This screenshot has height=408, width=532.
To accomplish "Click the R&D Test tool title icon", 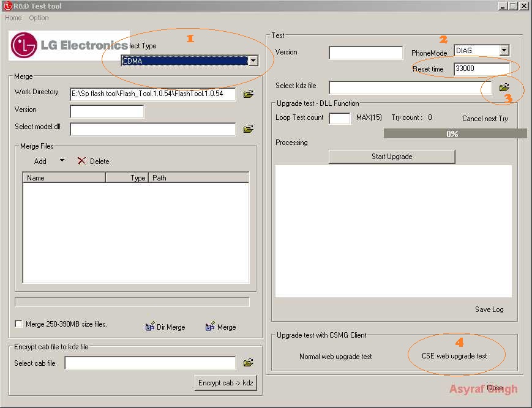I will 7,6.
